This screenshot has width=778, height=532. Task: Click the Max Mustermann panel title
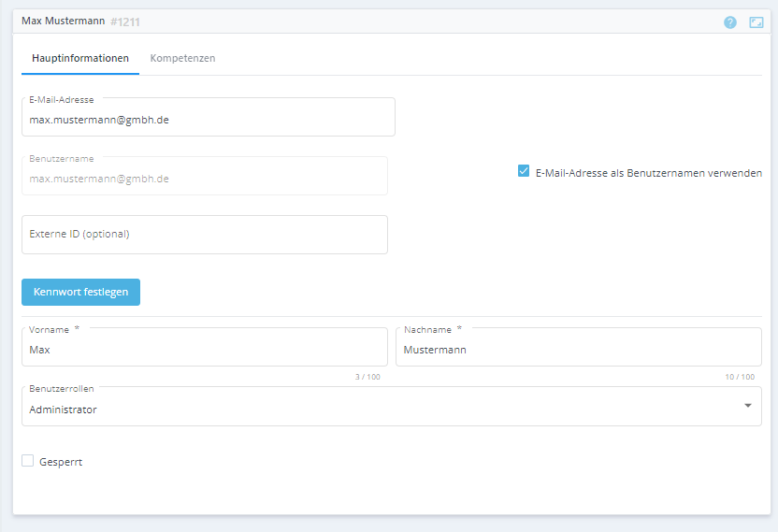(63, 21)
